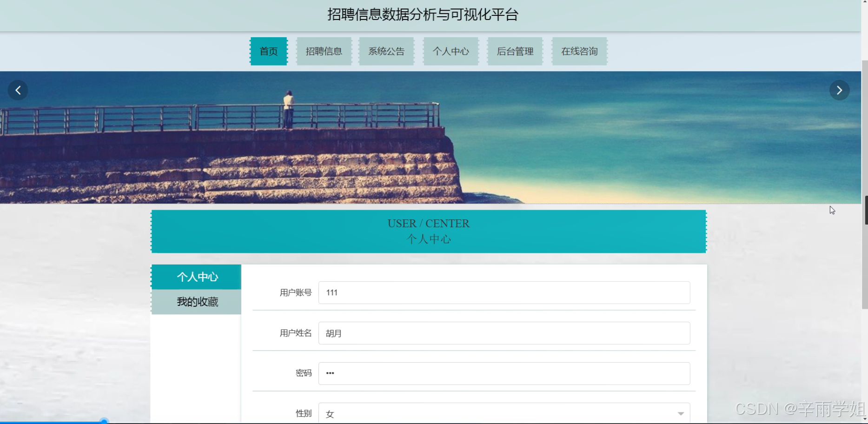Click the platform title header text
The height and width of the screenshot is (424, 868).
[424, 15]
